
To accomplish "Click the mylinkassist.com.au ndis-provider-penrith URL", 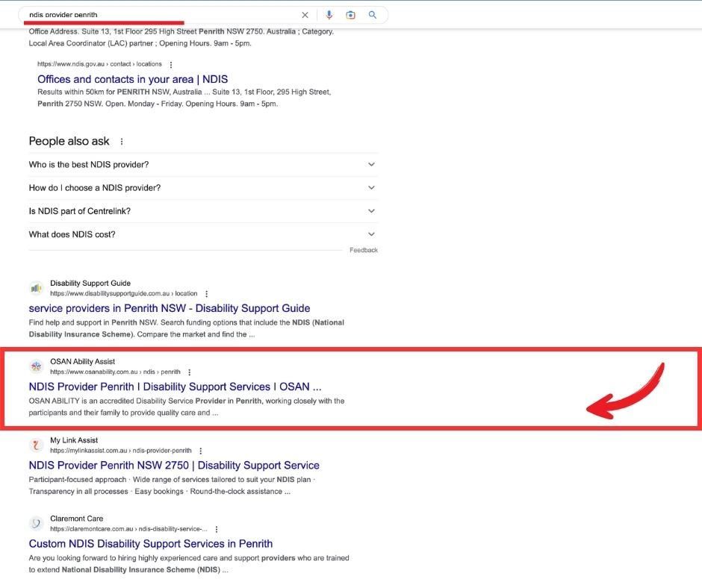I will click(121, 451).
